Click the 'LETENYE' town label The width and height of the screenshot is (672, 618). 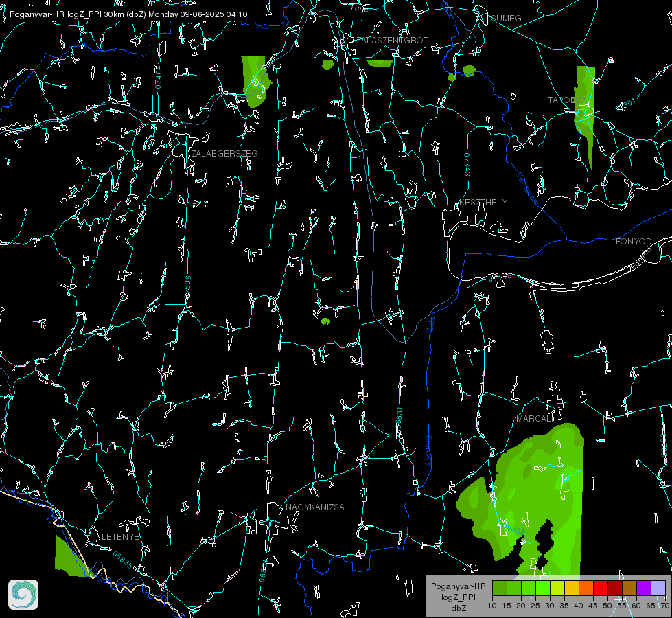tap(120, 536)
